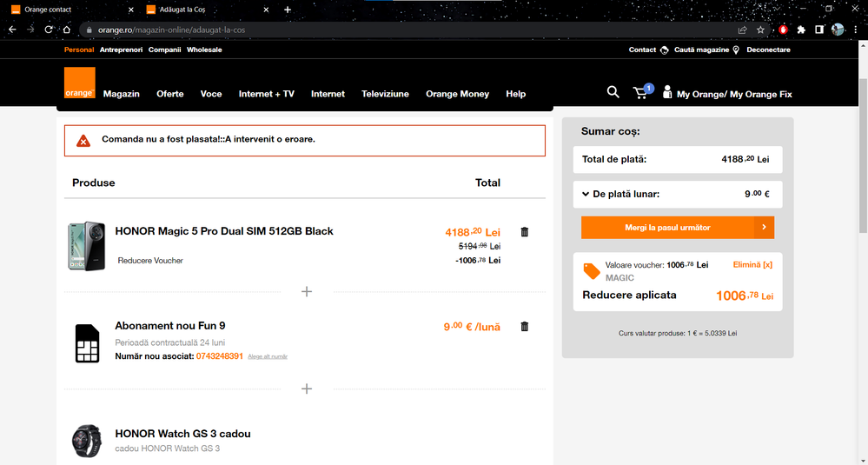Image resolution: width=868 pixels, height=465 pixels.
Task: Expand plus separator below Abonament Fun 9
Action: (x=306, y=389)
